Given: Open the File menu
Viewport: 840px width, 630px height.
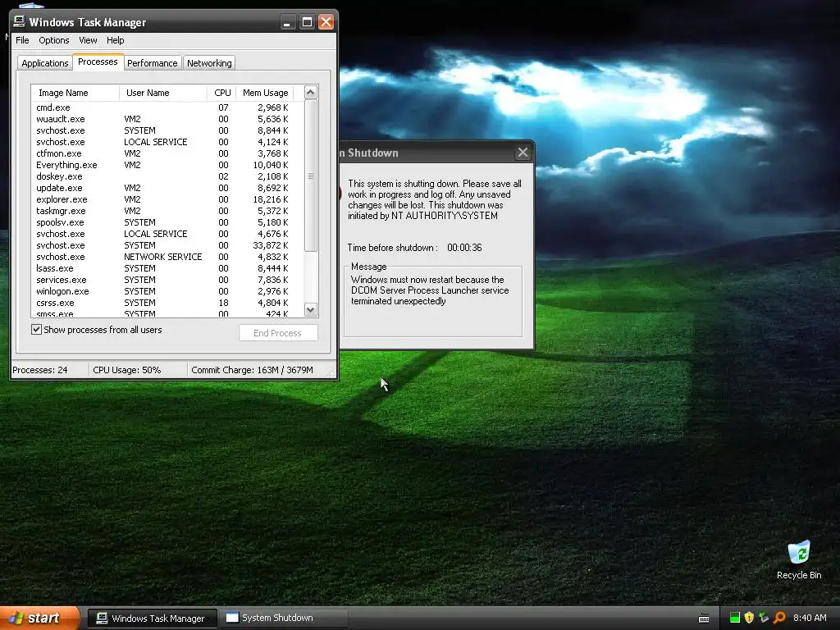Looking at the screenshot, I should [22, 40].
